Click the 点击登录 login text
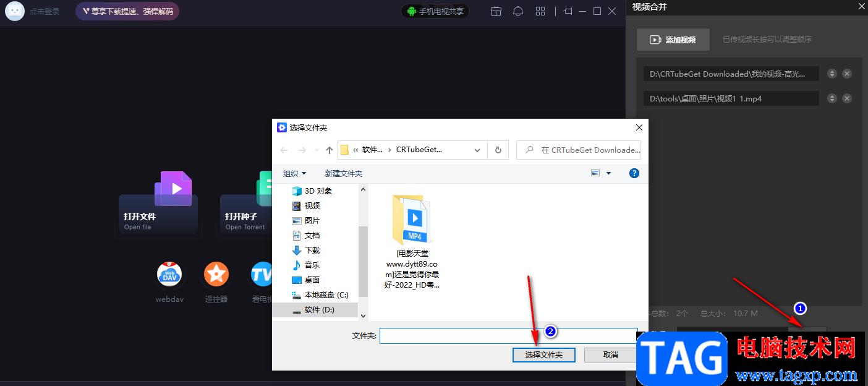 tap(45, 11)
